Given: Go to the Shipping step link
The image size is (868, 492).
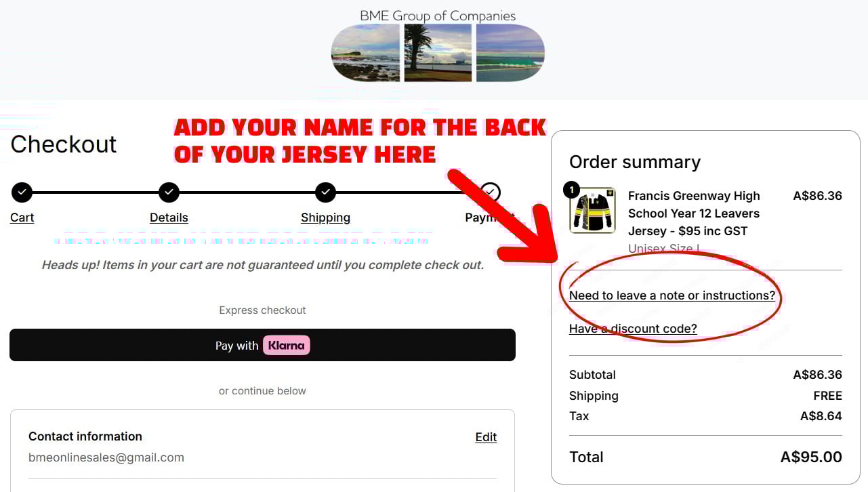Looking at the screenshot, I should 325,218.
